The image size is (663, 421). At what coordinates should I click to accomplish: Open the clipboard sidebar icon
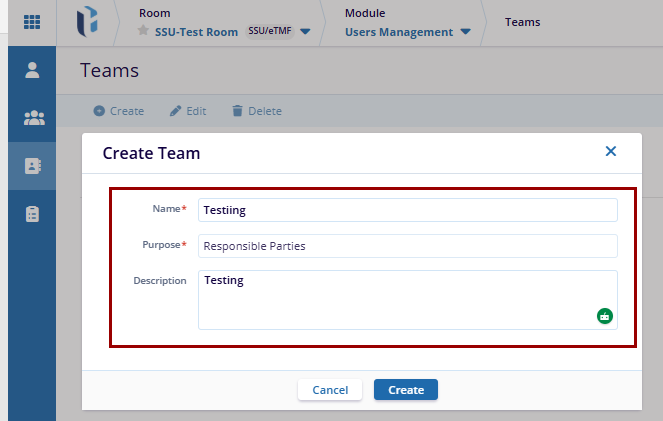click(32, 214)
